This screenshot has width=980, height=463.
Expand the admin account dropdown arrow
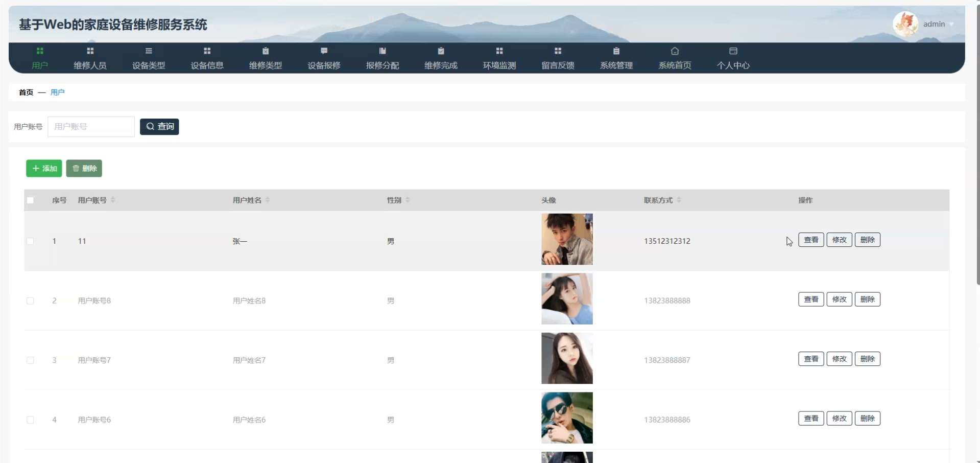click(x=951, y=25)
